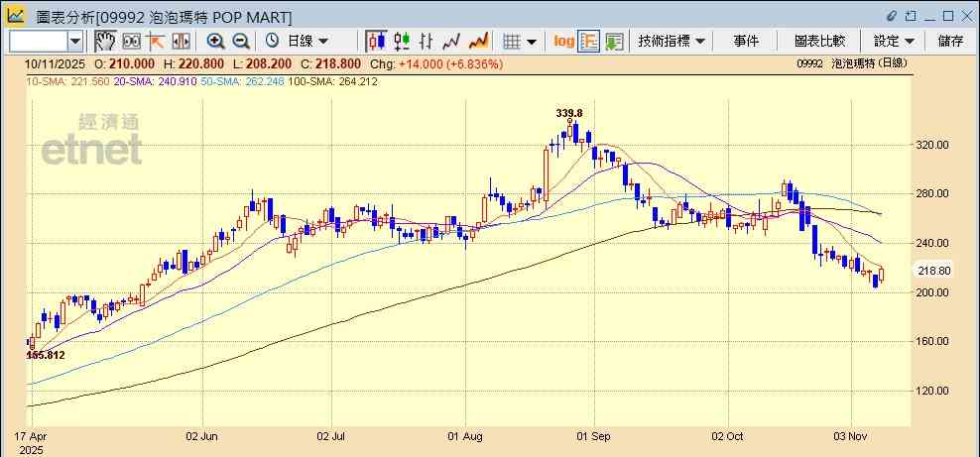This screenshot has width=980, height=457.
Task: Open the 日線 period dropdown
Action: coord(308,41)
